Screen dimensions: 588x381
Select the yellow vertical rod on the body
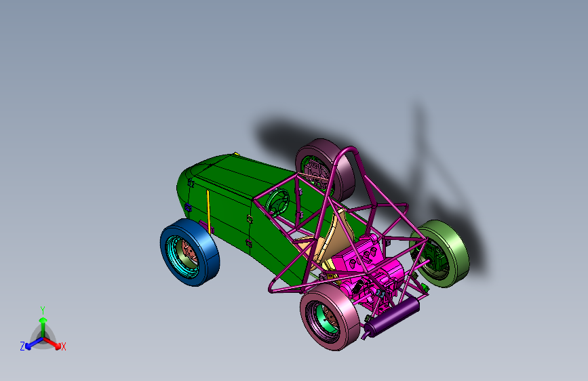tap(208, 211)
